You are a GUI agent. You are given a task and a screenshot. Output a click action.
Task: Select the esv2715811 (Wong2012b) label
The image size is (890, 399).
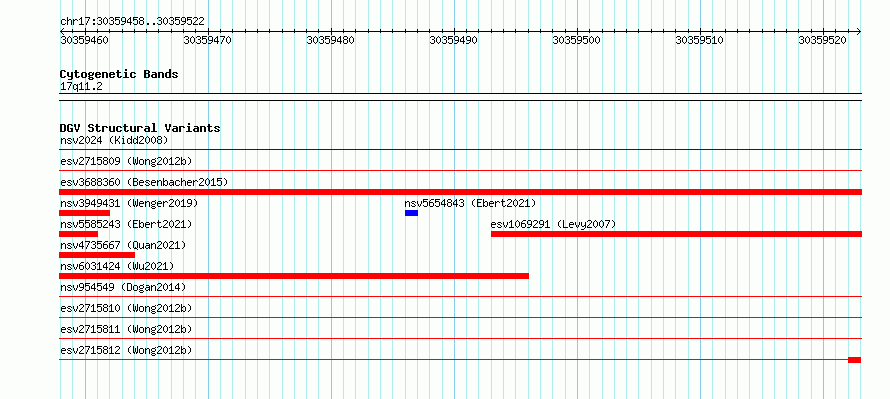(126, 329)
